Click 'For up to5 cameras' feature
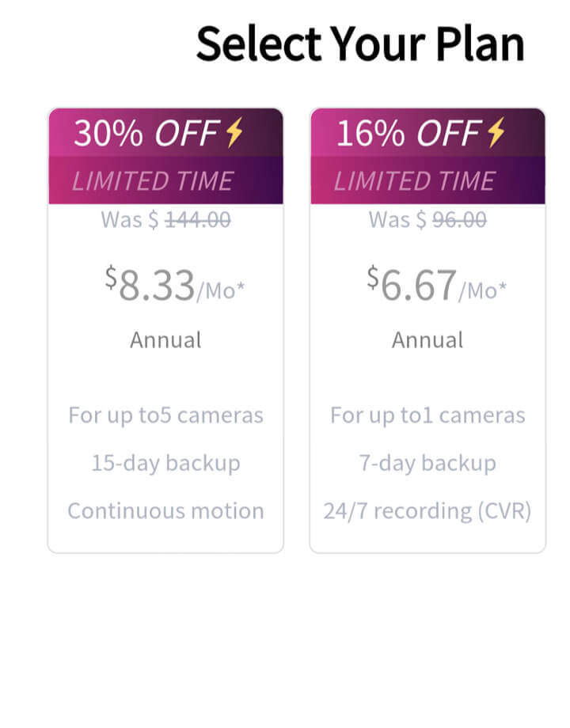Image resolution: width=570 pixels, height=728 pixels. (165, 415)
